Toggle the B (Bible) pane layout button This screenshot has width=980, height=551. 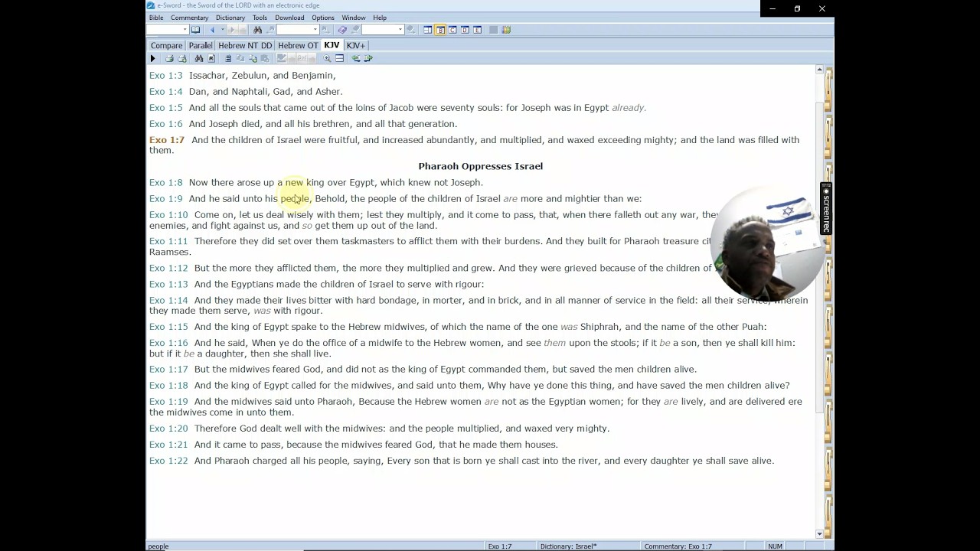[441, 30]
